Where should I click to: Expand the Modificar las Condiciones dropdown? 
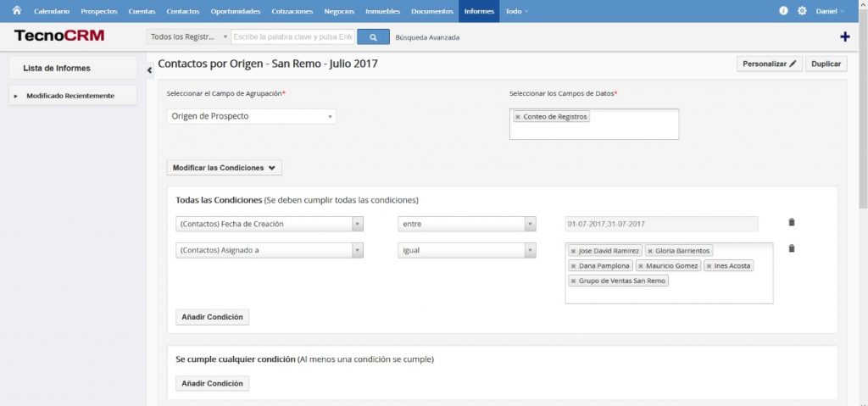click(x=225, y=168)
